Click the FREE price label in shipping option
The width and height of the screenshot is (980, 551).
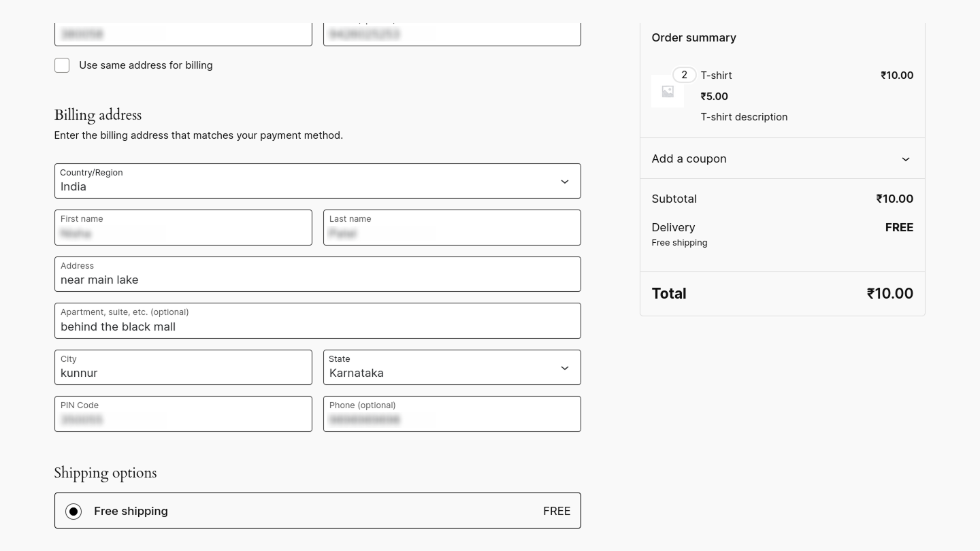(557, 511)
